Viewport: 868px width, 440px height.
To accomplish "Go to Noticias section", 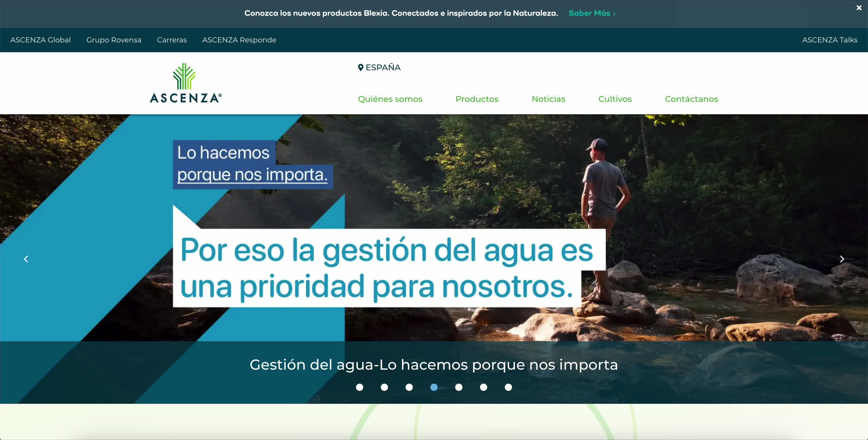I will click(x=548, y=99).
